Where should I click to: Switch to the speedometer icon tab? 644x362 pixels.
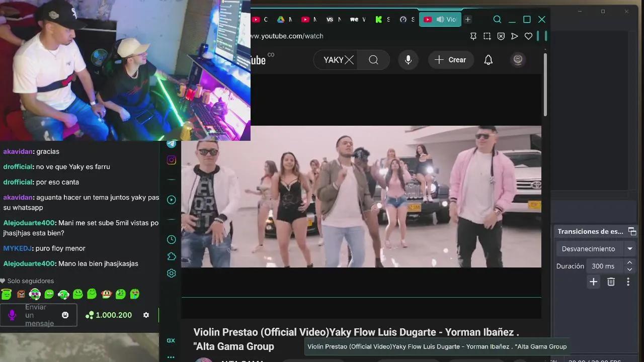tap(407, 20)
